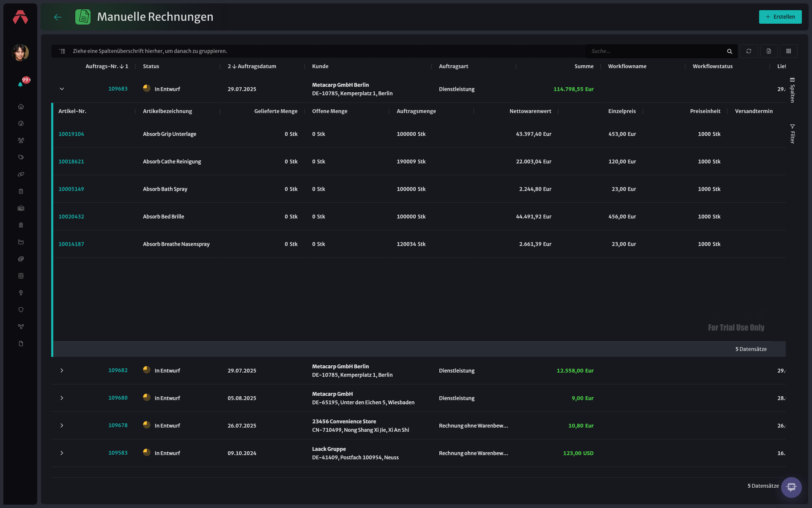
Task: Collapse order 109683 row
Action: pyautogui.click(x=62, y=89)
